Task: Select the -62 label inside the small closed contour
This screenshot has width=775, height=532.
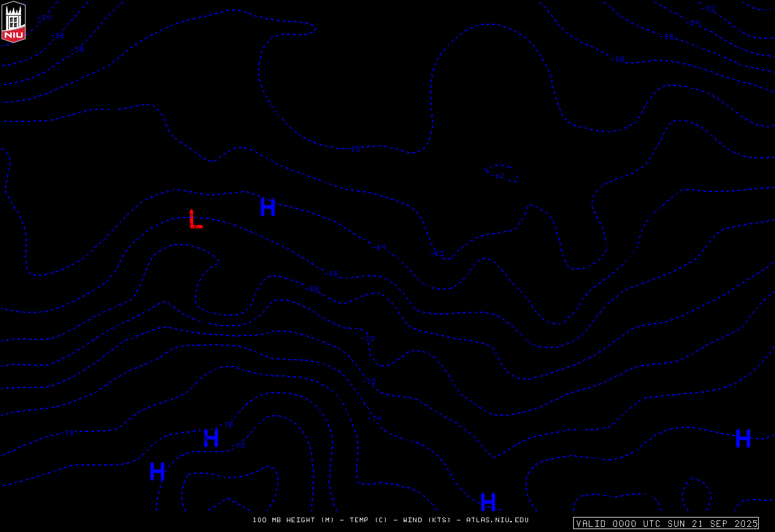Action: (x=498, y=176)
